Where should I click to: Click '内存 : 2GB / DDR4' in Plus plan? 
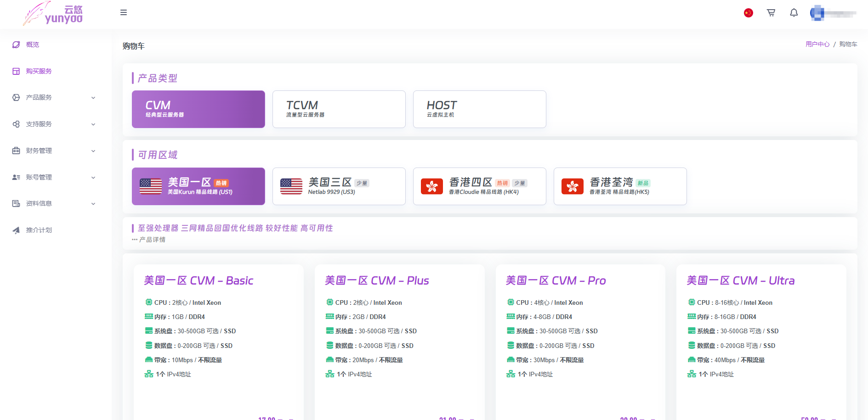(x=361, y=317)
